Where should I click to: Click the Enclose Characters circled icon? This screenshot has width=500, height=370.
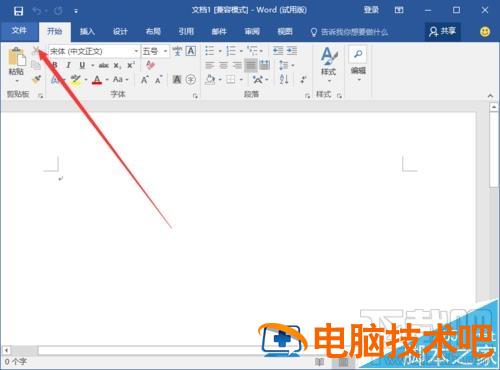(191, 80)
